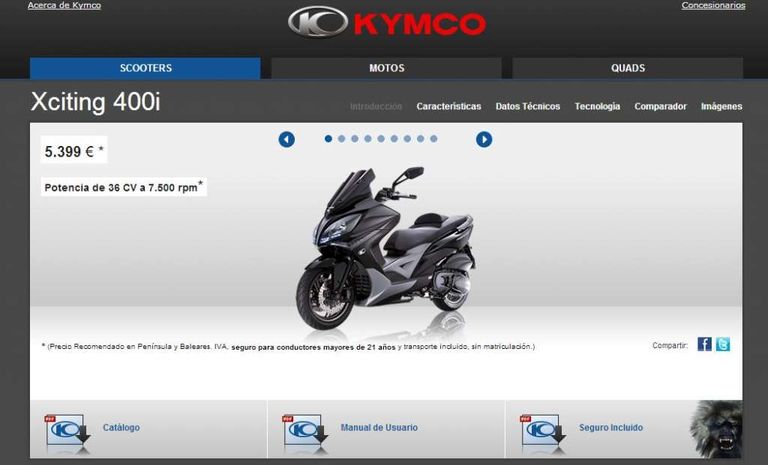This screenshot has width=768, height=465.
Task: Select the first slideshow dot
Action: point(328,139)
